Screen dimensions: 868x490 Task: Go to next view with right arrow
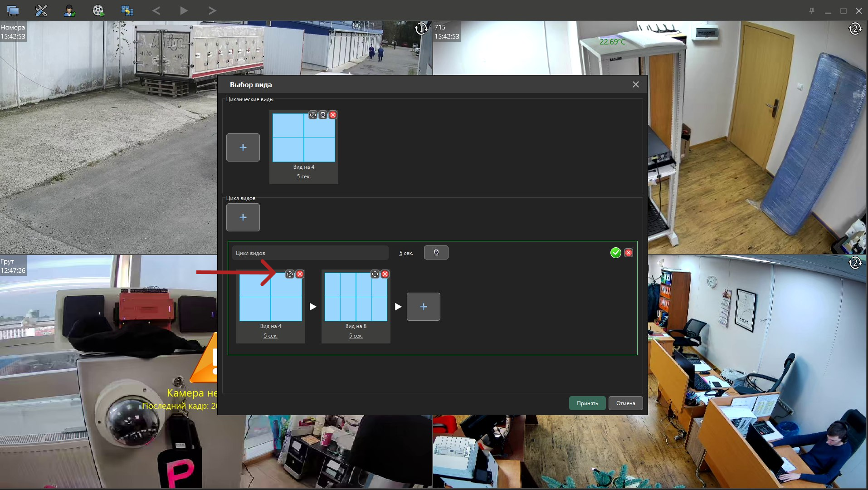[x=212, y=10]
